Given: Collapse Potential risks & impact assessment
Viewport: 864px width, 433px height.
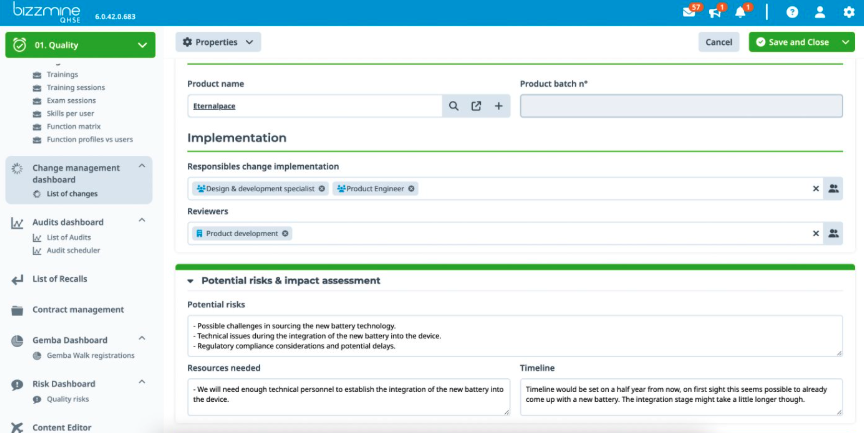Looking at the screenshot, I should pos(190,281).
